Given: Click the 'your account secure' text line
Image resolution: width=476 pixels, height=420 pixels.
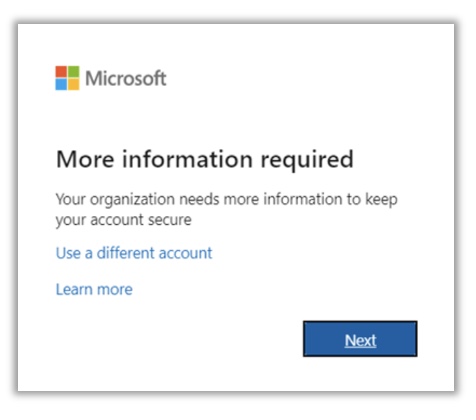Looking at the screenshot, I should 124,220.
